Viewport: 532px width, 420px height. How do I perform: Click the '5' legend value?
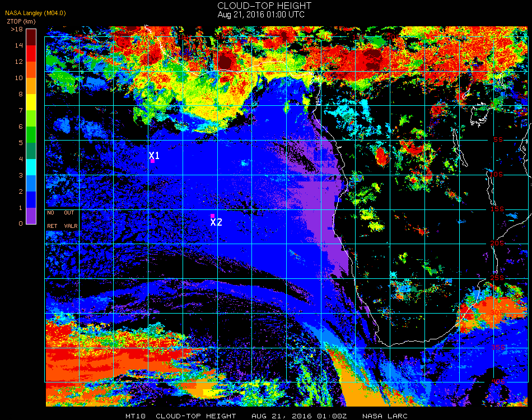tap(21, 143)
